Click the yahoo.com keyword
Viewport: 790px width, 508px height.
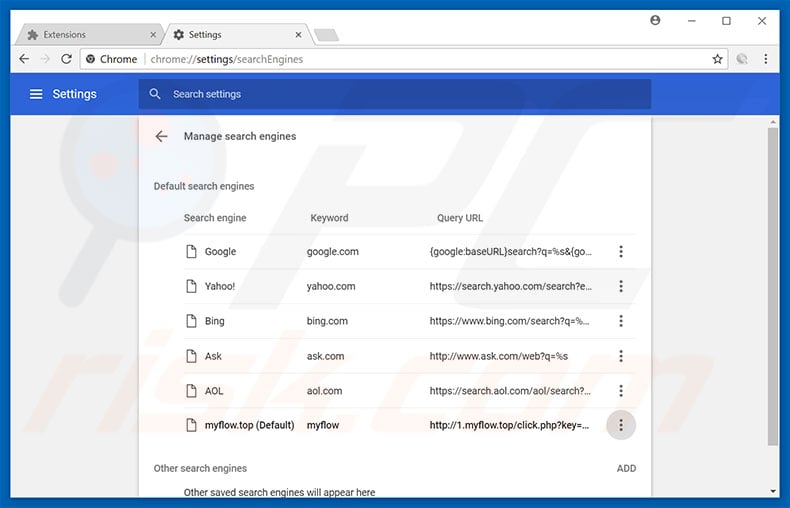331,286
